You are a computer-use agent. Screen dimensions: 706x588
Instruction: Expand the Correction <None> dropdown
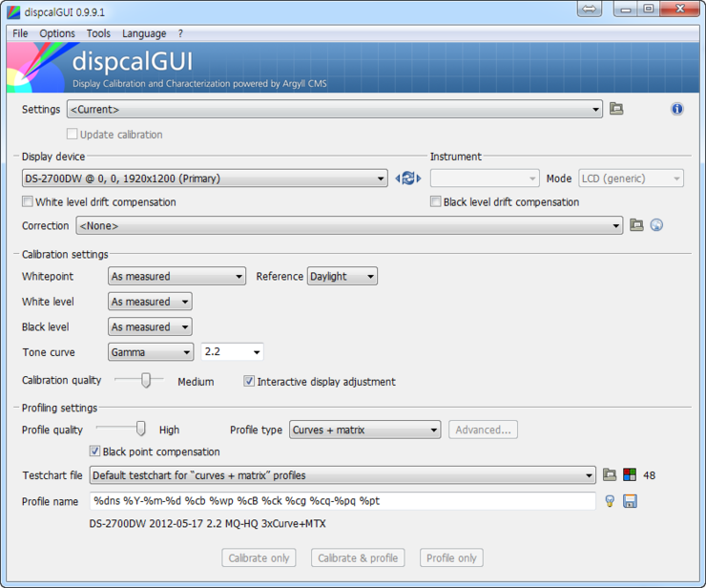[x=349, y=225]
